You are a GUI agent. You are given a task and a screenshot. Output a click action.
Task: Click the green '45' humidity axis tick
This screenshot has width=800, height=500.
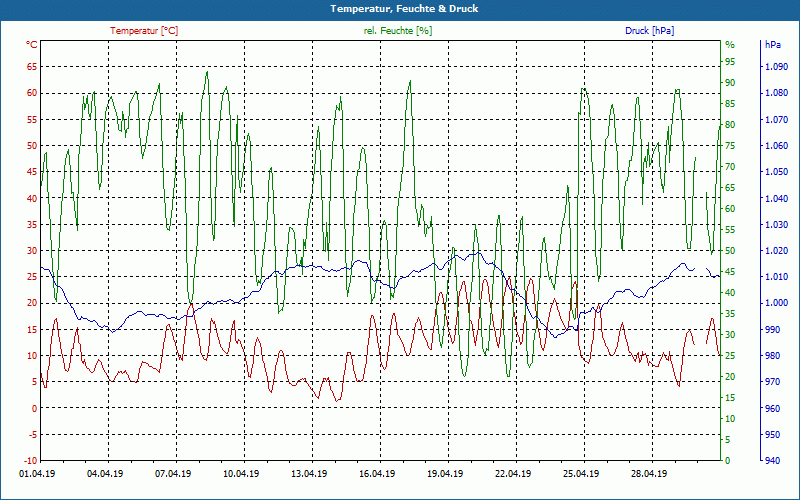click(730, 271)
